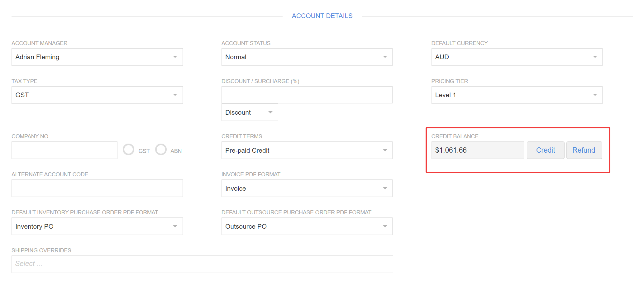Screen dimensions: 644x286
Task: Click the Account Details section heading
Action: (322, 16)
